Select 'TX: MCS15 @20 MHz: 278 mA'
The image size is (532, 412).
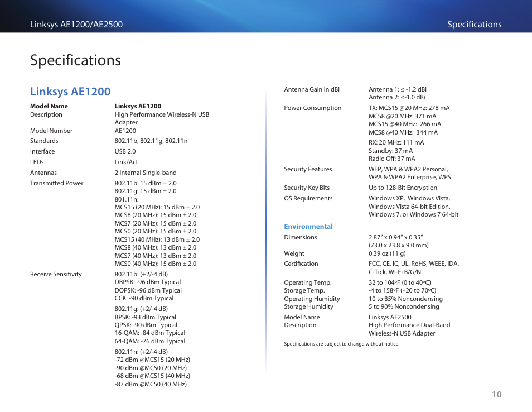pyautogui.click(x=409, y=108)
